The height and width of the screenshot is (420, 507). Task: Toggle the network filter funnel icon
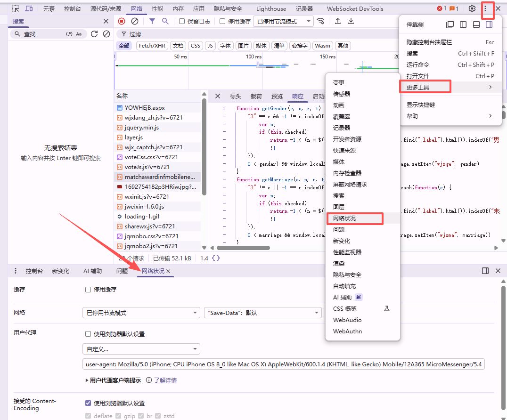pos(152,21)
